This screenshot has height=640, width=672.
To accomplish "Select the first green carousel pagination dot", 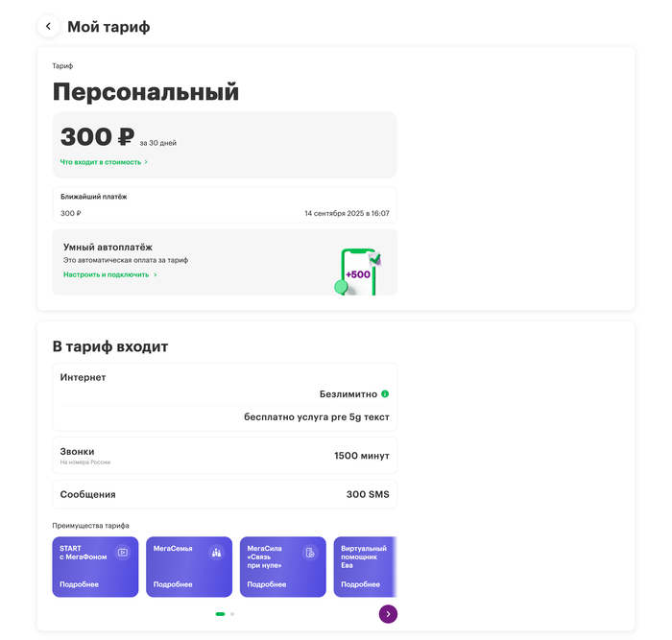I will pos(220,614).
